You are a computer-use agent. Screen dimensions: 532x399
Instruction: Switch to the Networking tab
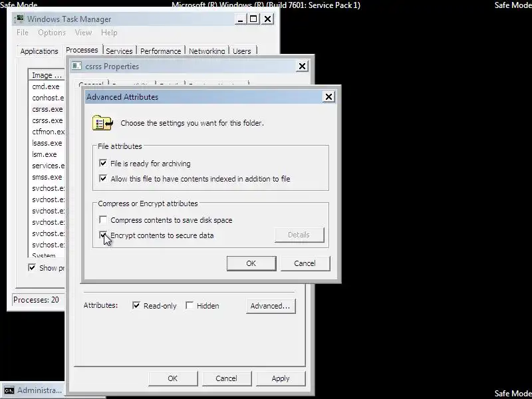207,51
